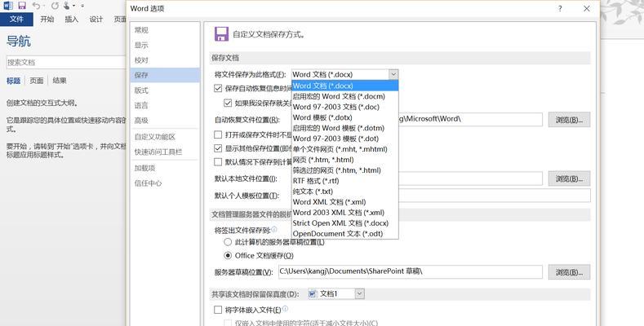Click 浏览 button for 默认本地文件位置
The height and width of the screenshot is (326, 644).
click(x=569, y=178)
